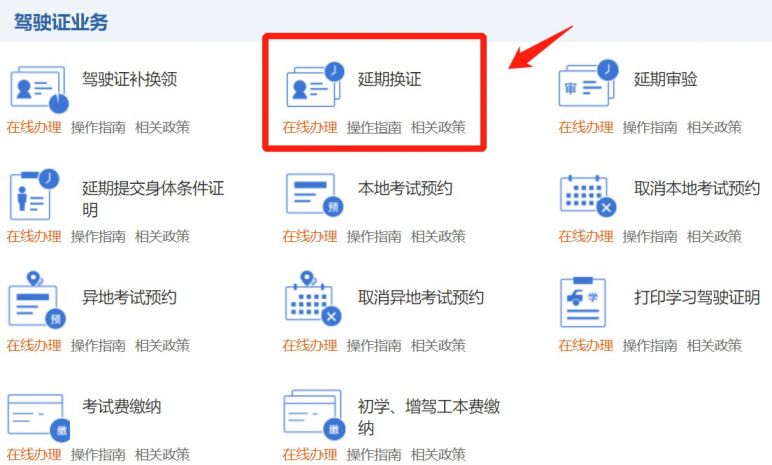Select the 异地考试预约 icon

coord(37,299)
